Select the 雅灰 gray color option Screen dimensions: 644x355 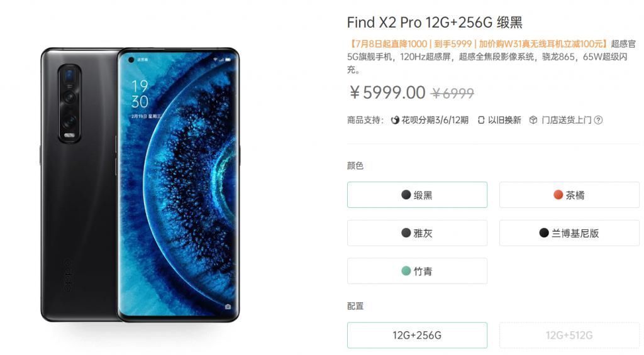[x=418, y=233]
